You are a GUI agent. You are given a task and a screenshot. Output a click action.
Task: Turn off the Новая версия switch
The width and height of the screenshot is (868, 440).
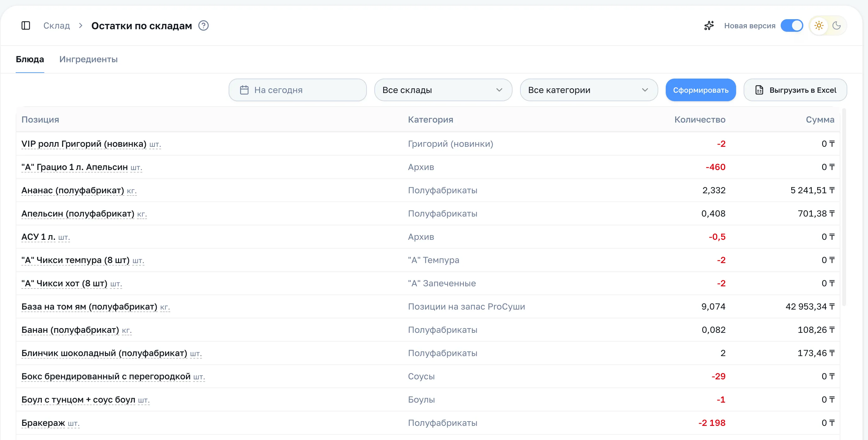792,26
